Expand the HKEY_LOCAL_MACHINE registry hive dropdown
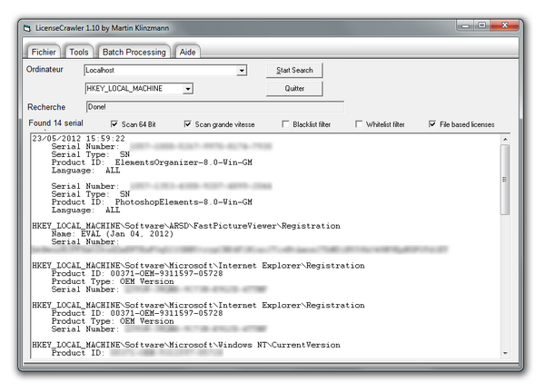The width and height of the screenshot is (545, 392). tap(188, 89)
